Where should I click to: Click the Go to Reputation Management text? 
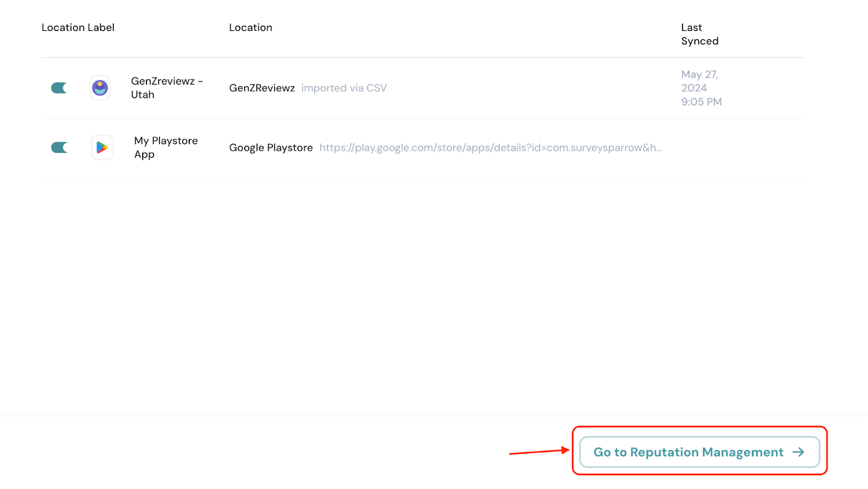pos(688,452)
